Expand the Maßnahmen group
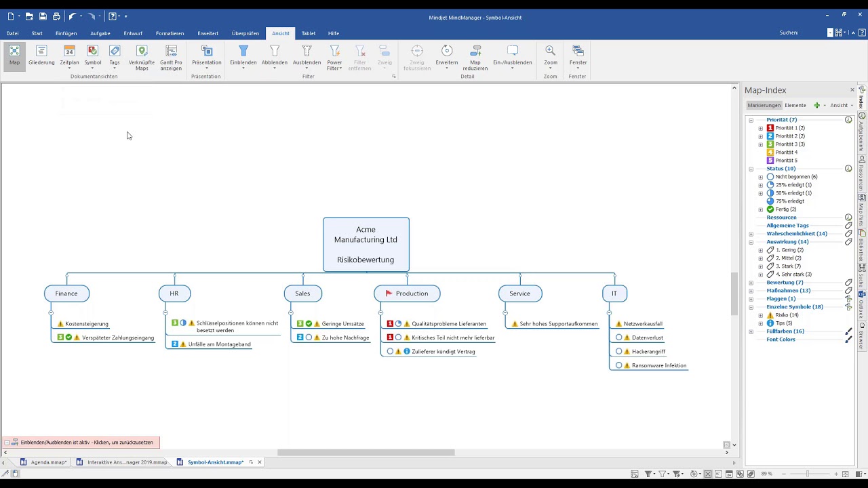The height and width of the screenshot is (488, 868). [751, 291]
